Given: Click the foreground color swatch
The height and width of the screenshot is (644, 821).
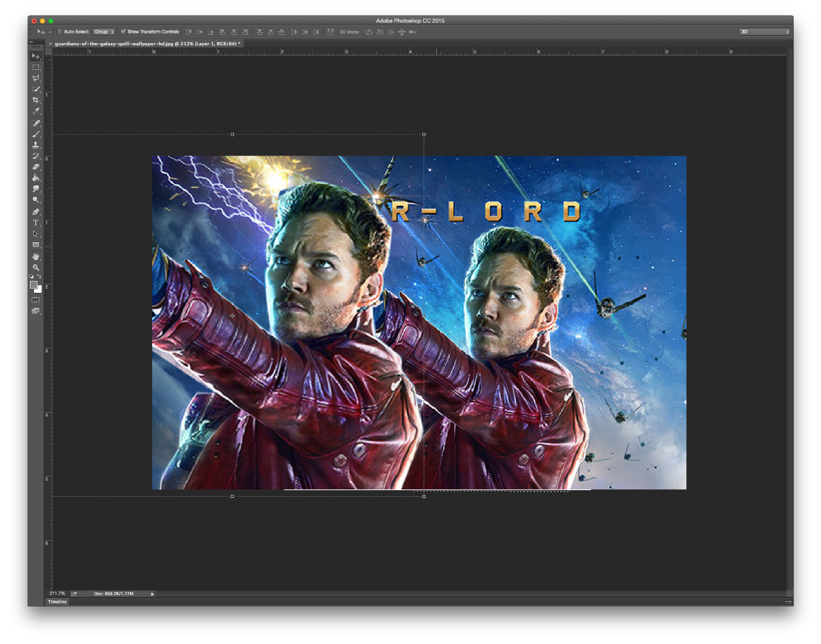Looking at the screenshot, I should [34, 285].
